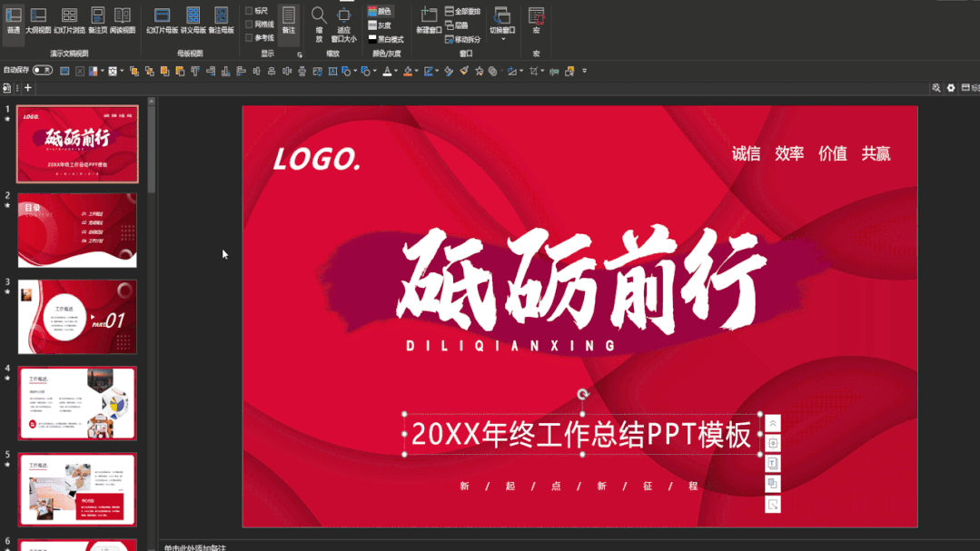Open 大纲视图 outline view
This screenshot has width=980, height=551.
point(38,19)
